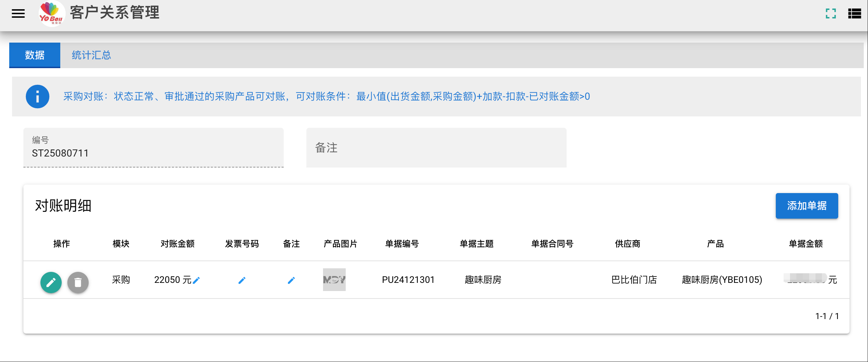Open the hamburger navigation menu
Screen dimensions: 868x362
coord(18,13)
